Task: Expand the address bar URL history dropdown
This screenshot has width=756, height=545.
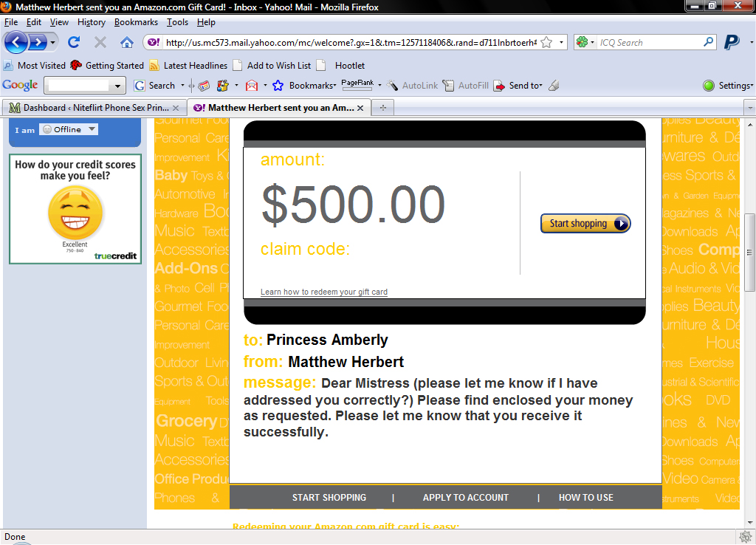Action: tap(561, 42)
